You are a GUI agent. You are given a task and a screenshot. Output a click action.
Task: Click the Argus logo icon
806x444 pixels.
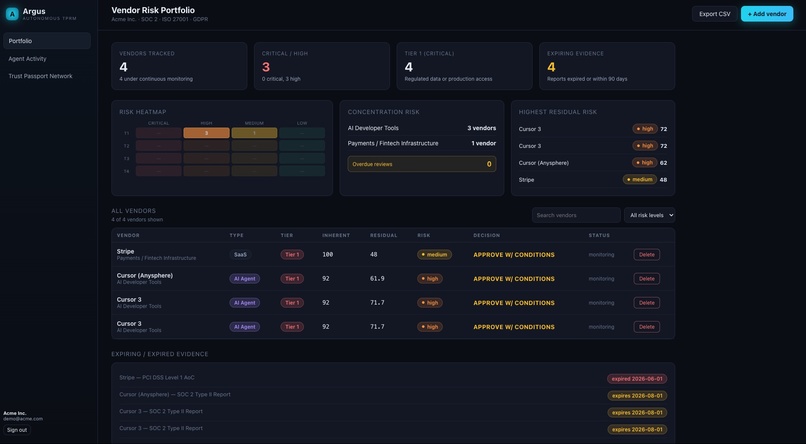coord(12,14)
